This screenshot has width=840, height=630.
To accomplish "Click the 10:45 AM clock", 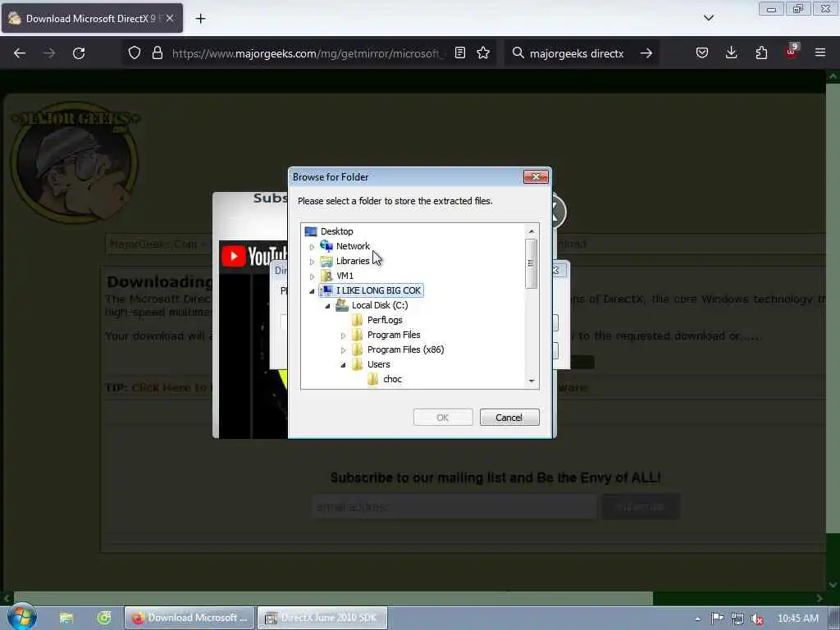I will point(797,619).
